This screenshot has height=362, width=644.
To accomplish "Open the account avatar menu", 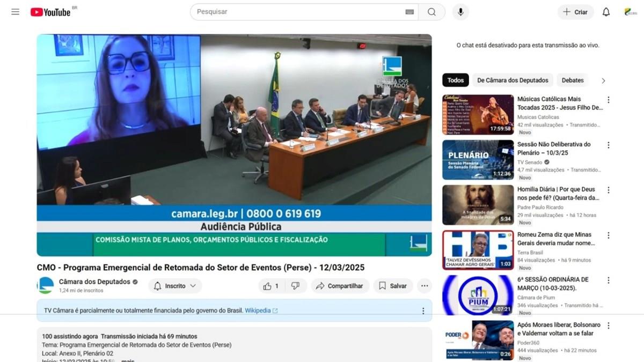I will coord(631,12).
